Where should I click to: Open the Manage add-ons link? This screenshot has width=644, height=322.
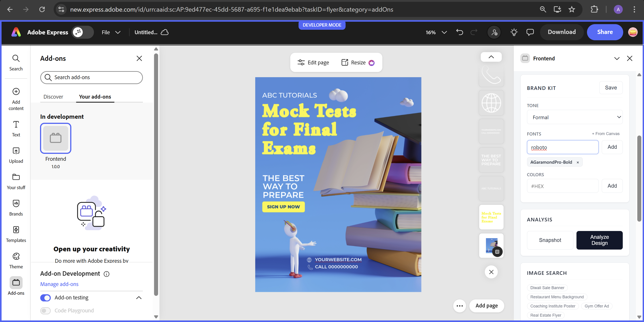pyautogui.click(x=59, y=284)
